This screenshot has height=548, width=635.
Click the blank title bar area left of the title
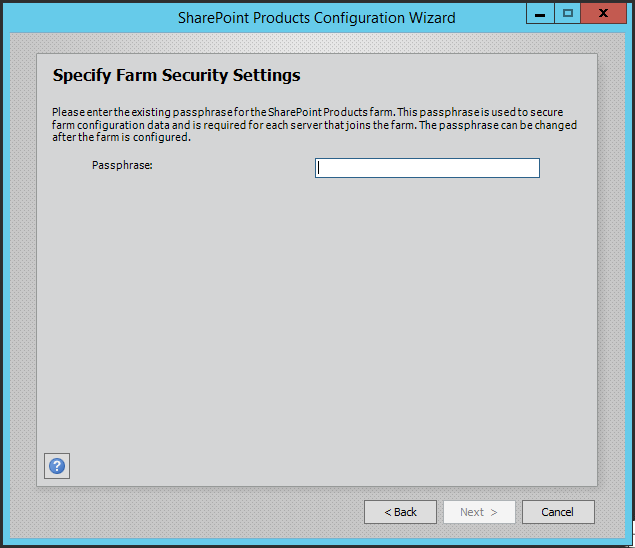89,18
